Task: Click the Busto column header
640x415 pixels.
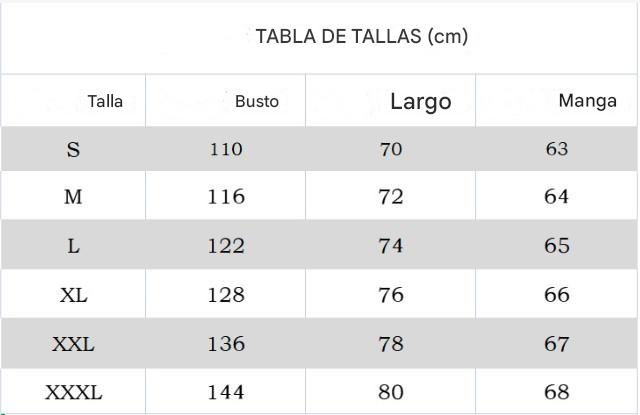Action: click(257, 101)
